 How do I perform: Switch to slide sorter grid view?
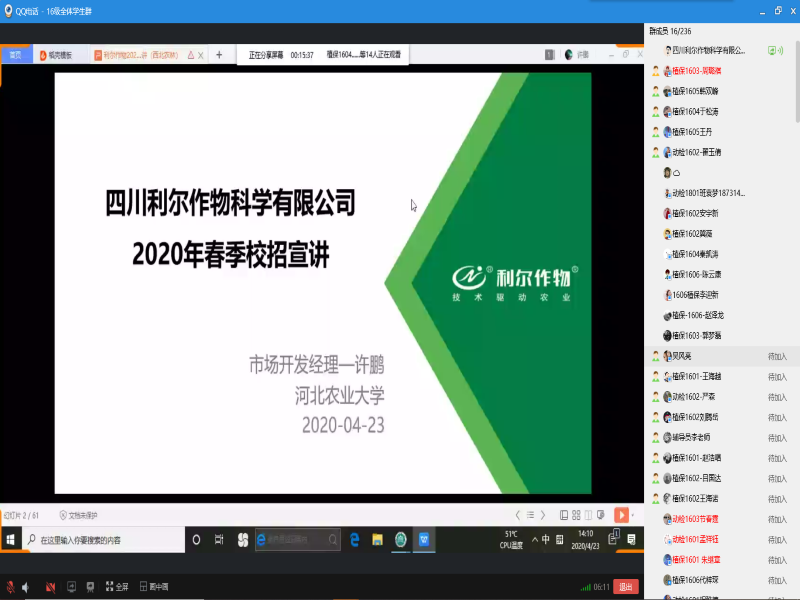click(x=576, y=515)
